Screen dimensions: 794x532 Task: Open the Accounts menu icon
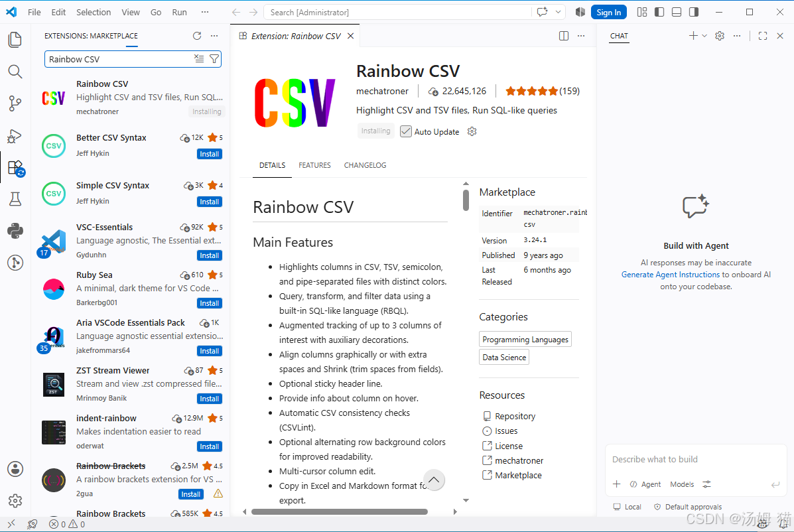(15, 469)
